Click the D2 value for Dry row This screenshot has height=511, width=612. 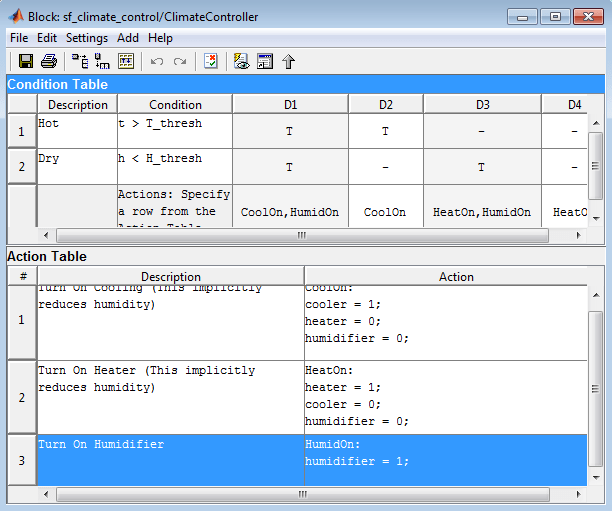pyautogui.click(x=386, y=167)
